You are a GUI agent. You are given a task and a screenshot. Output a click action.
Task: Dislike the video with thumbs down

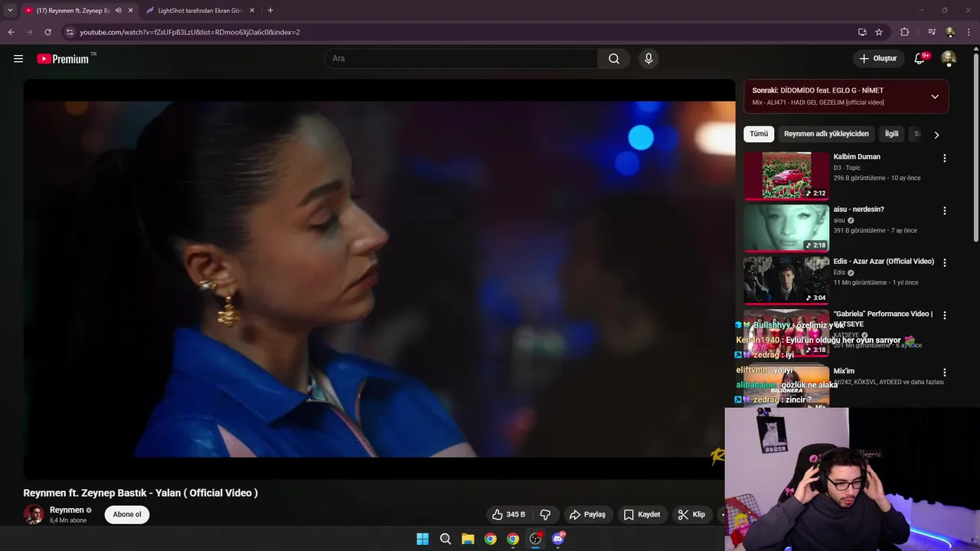[x=545, y=515]
